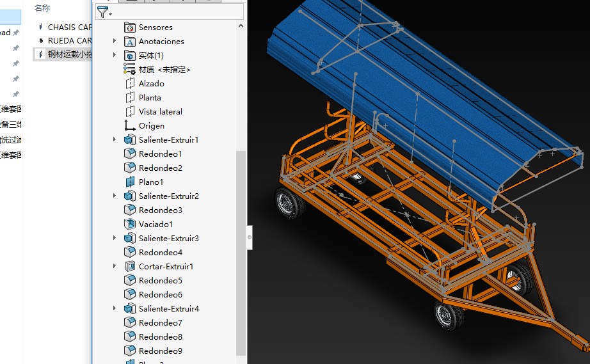590x364 pixels.
Task: Select the Vista lateral plane icon
Action: click(x=129, y=112)
